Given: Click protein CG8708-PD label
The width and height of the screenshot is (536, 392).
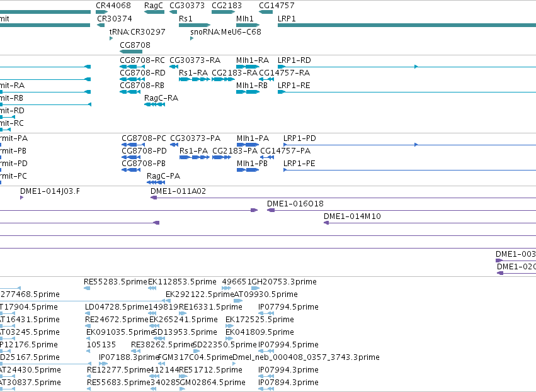Looking at the screenshot, I should 144,151.
